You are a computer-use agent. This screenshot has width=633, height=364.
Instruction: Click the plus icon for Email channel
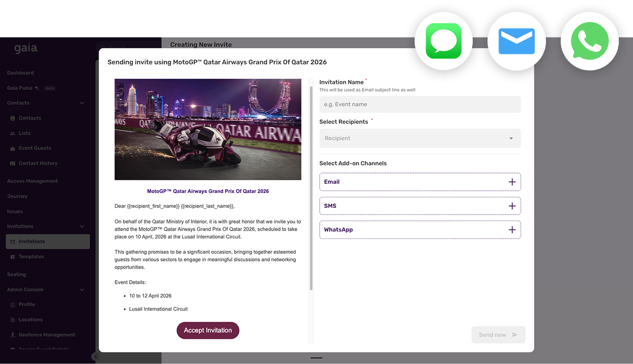[512, 182]
